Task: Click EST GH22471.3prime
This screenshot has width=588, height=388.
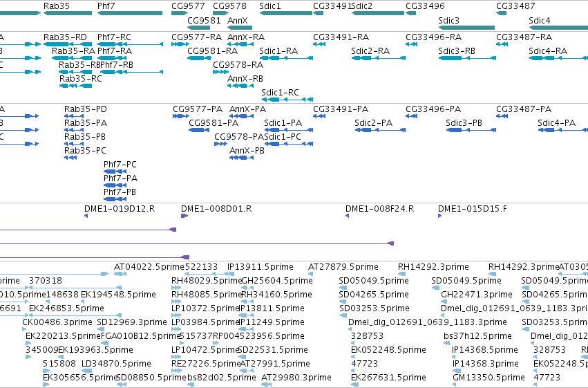Action: pyautogui.click(x=477, y=295)
